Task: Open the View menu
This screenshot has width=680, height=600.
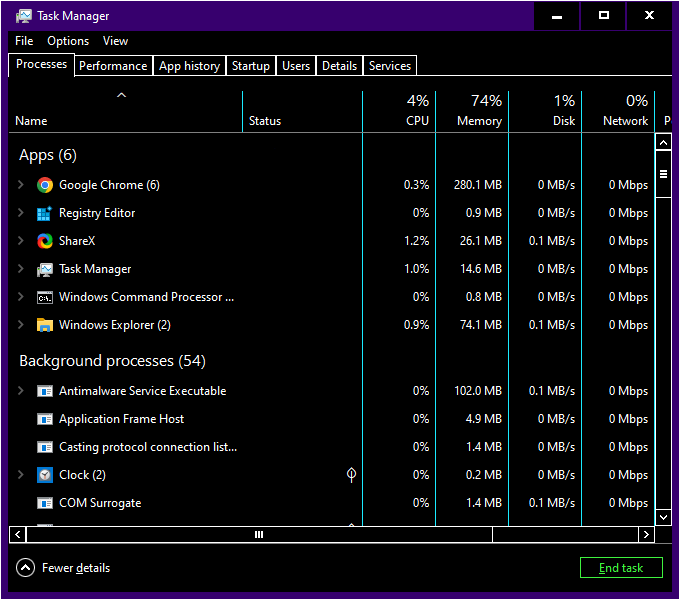Action: coord(115,41)
